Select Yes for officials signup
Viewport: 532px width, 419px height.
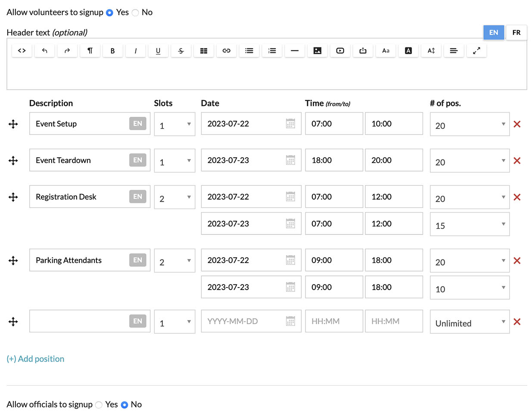click(99, 405)
